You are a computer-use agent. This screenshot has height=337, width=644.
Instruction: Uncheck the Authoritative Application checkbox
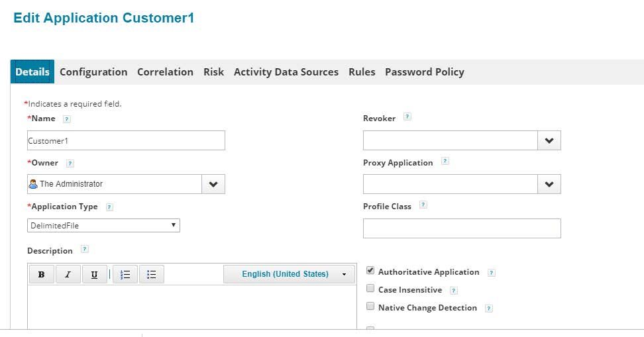[x=370, y=271]
